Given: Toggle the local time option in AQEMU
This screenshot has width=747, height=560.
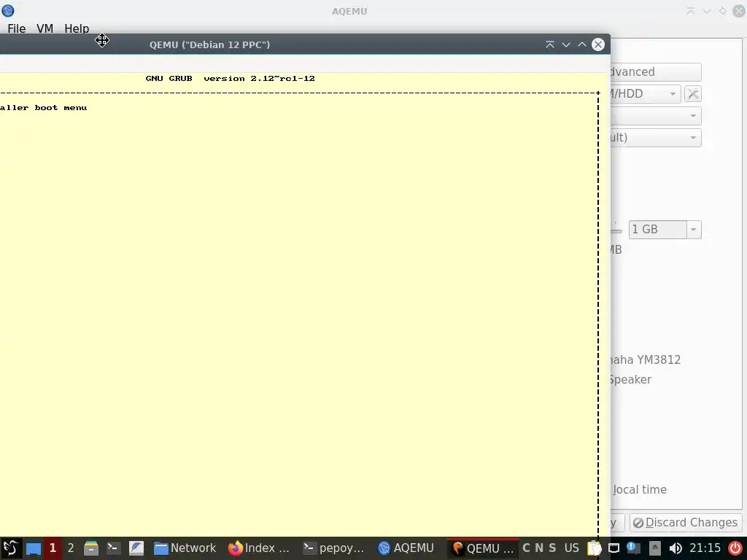Looking at the screenshot, I should click(639, 489).
